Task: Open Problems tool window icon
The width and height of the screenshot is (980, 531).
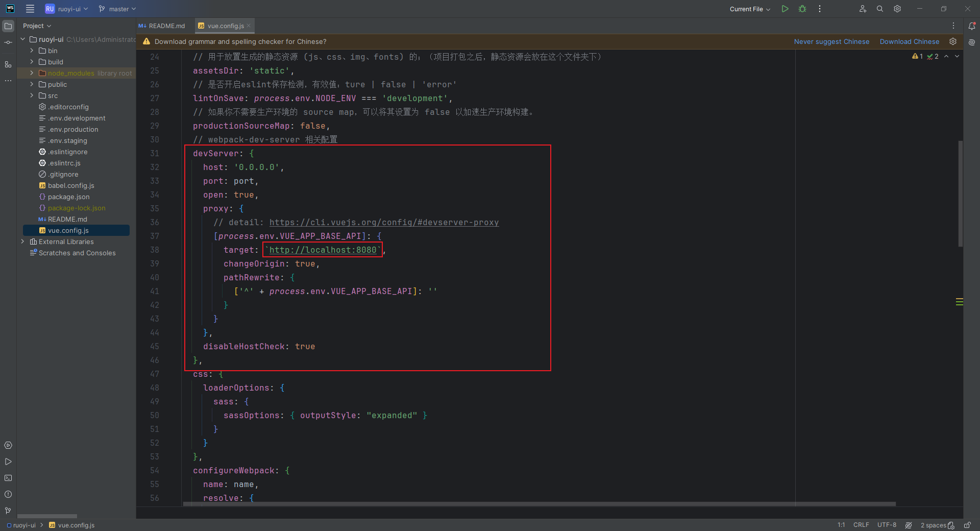Action: coord(8,494)
